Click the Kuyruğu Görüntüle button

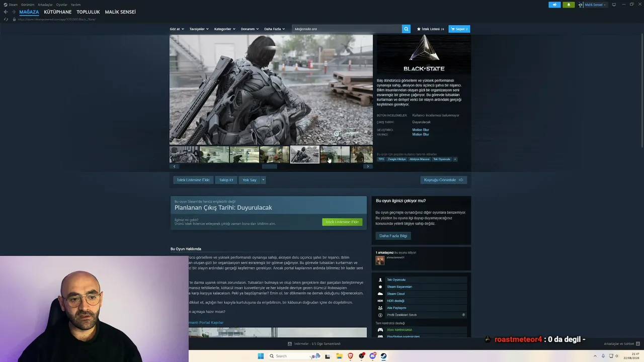[x=444, y=180]
